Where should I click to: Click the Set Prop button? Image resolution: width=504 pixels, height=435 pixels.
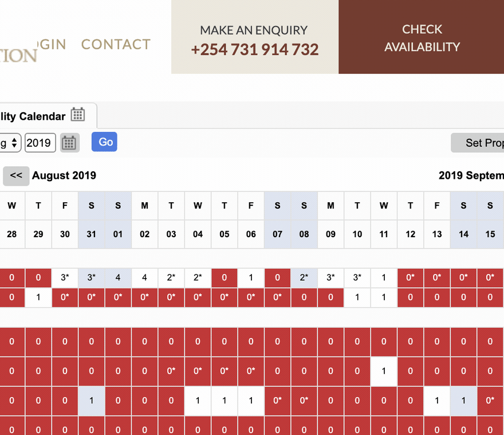coord(478,143)
